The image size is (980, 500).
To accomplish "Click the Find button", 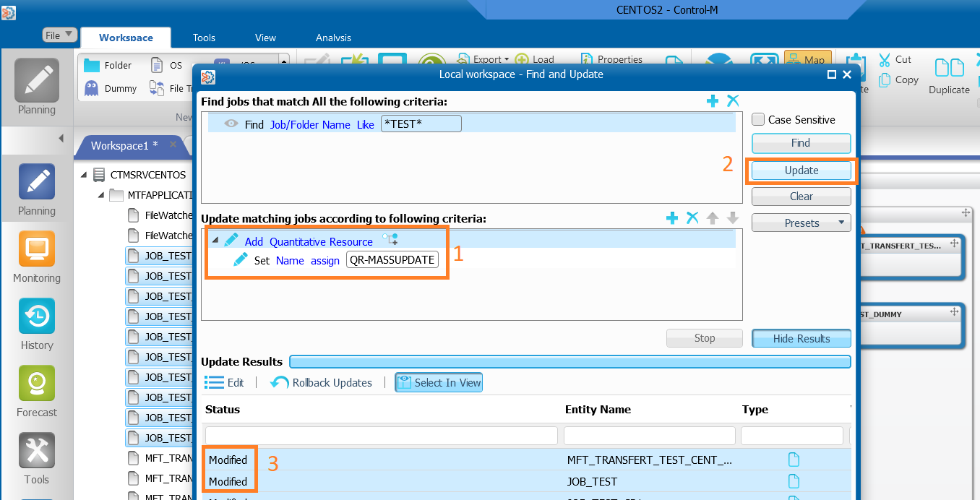I will [x=801, y=143].
